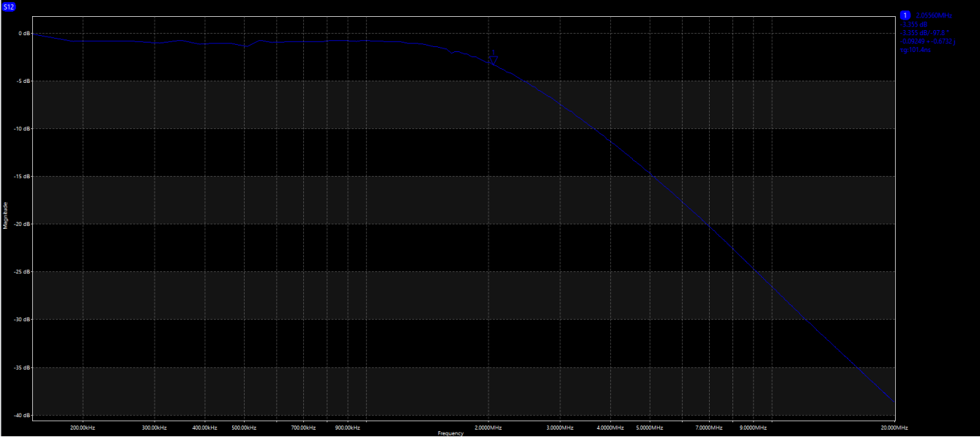Screen dimensions: 980x437
Task: Click the 20.000MHz stop frequency label
Action: [x=894, y=427]
